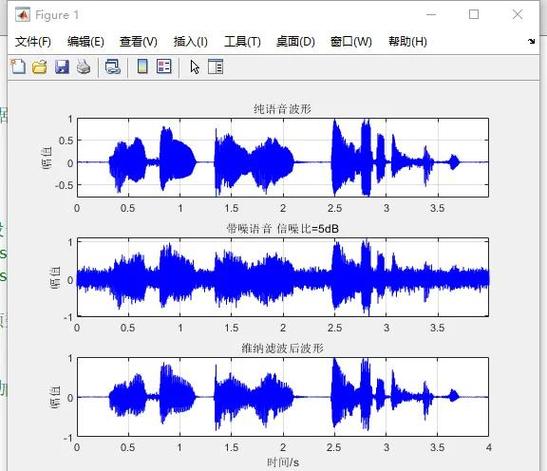547x471 pixels.
Task: Click the New Figure icon
Action: [18, 66]
